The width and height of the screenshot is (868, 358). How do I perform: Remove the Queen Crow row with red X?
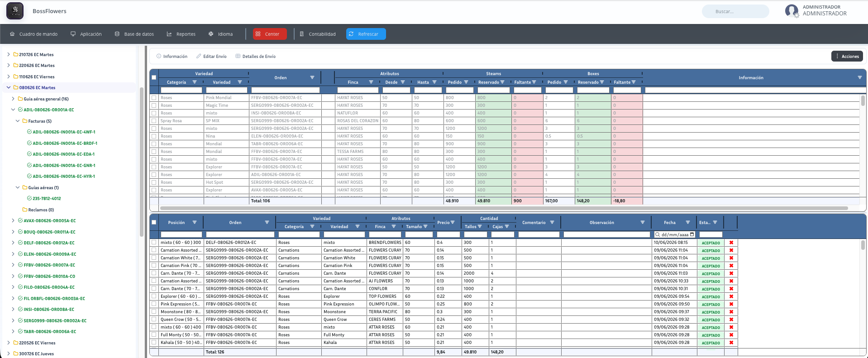coord(731,320)
